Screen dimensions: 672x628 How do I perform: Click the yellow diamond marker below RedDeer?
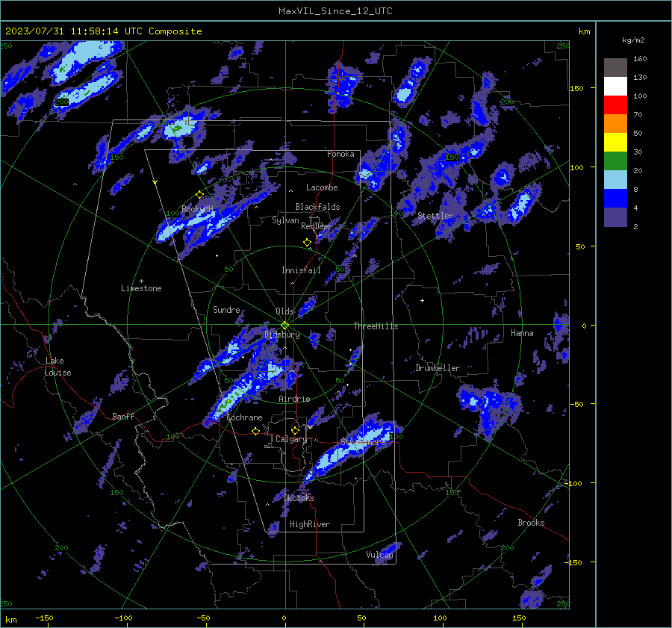coord(308,243)
